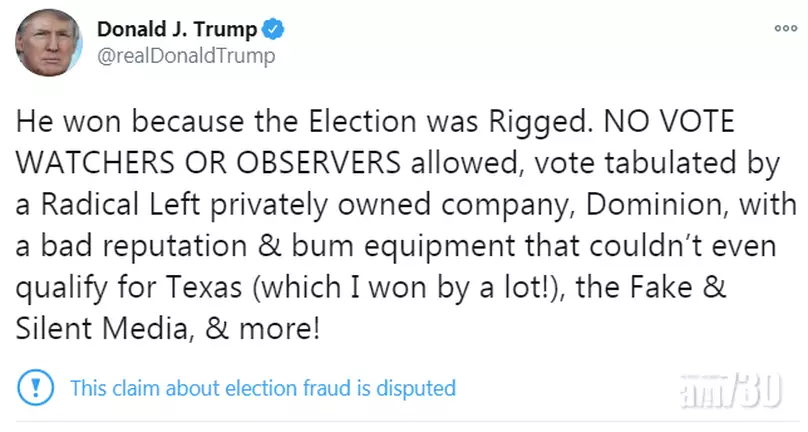Screen dimensions: 808x432
Task: Click the 'NO VOTE' text at line end
Action: coord(669,122)
